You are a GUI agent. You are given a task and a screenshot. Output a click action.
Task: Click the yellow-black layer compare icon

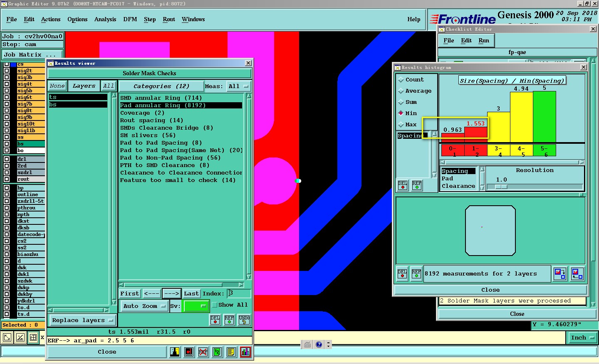coord(175,352)
